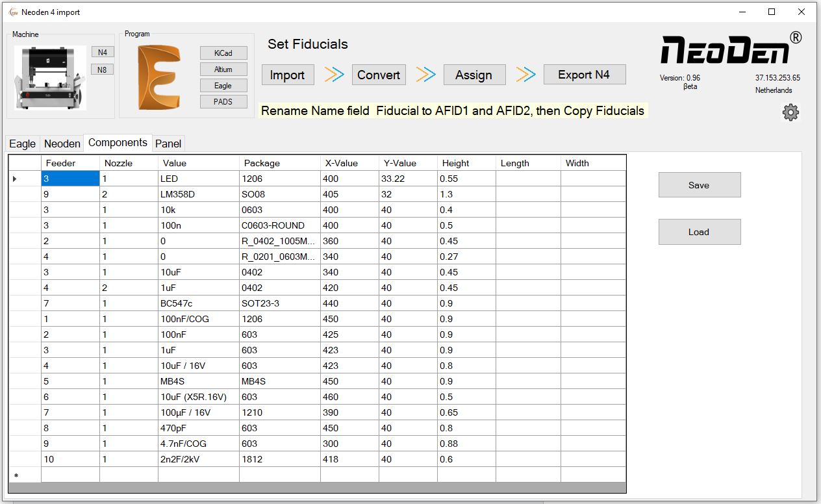The height and width of the screenshot is (504, 821).
Task: Select the height cell 0.27
Action: click(x=466, y=257)
